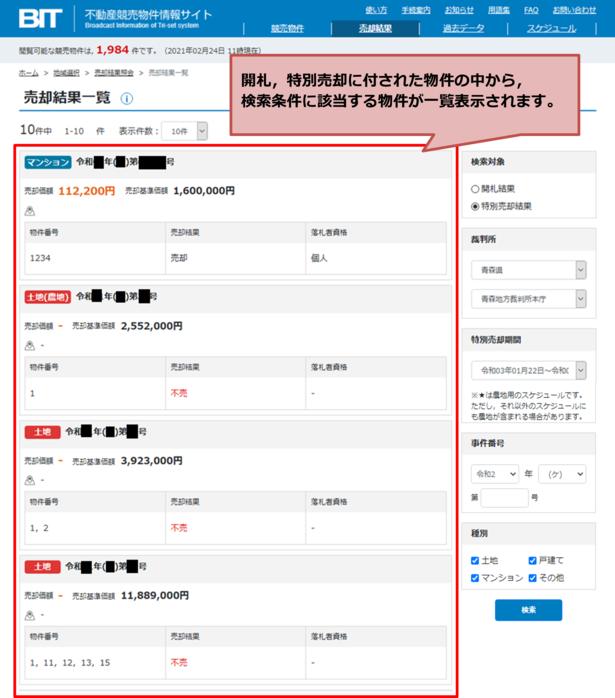Viewport: 615px width, 698px height.
Task: Click the 事件番号 number input field
Action: tap(504, 497)
